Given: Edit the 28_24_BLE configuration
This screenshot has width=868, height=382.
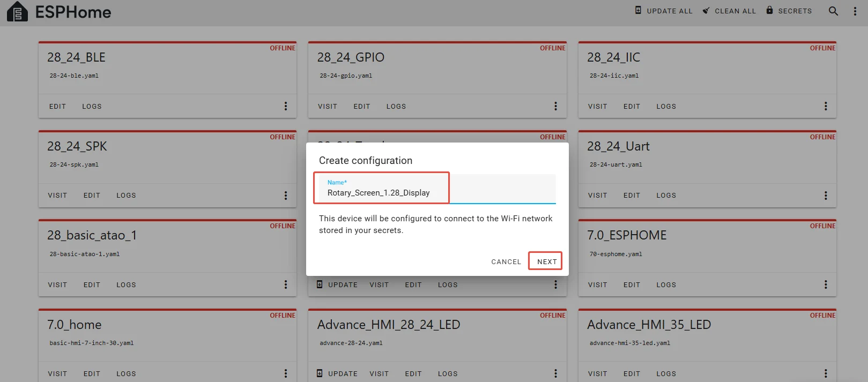Looking at the screenshot, I should [x=57, y=107].
